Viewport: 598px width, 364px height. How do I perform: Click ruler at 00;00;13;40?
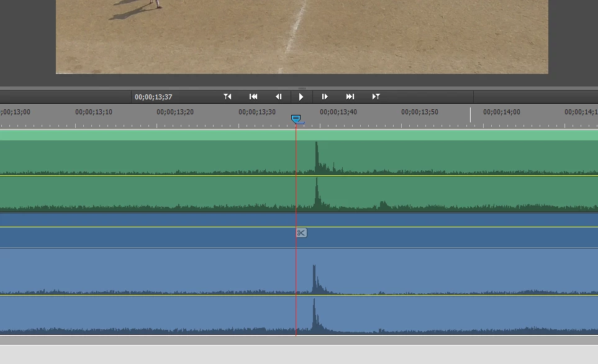tap(338, 112)
